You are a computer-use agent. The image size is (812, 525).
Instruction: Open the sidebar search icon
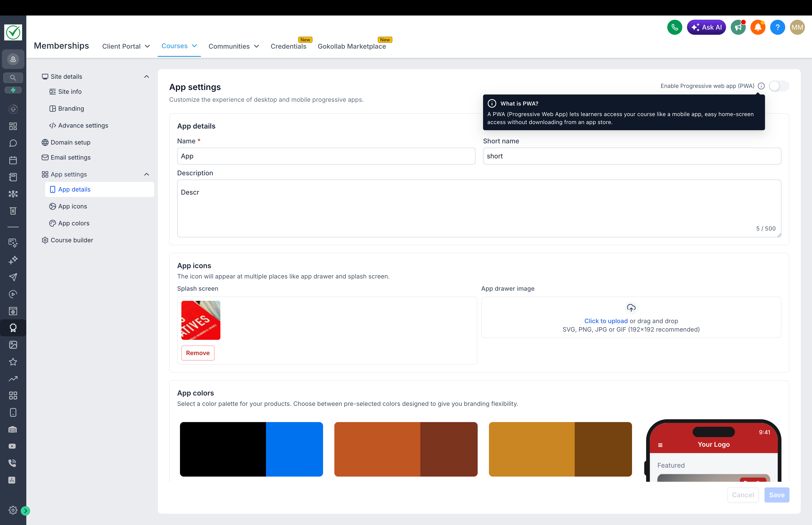(x=13, y=78)
